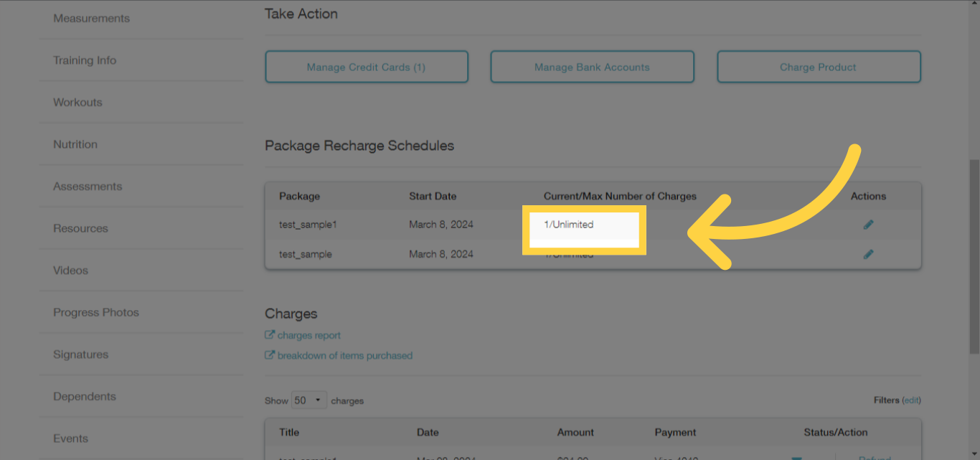
Task: Navigate to Assessments in sidebar
Action: (x=88, y=187)
